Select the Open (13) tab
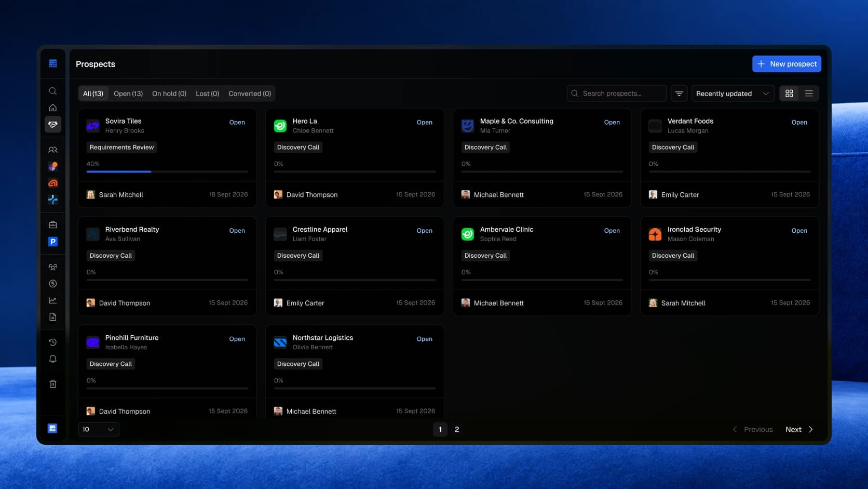This screenshot has height=489, width=868. (x=128, y=94)
